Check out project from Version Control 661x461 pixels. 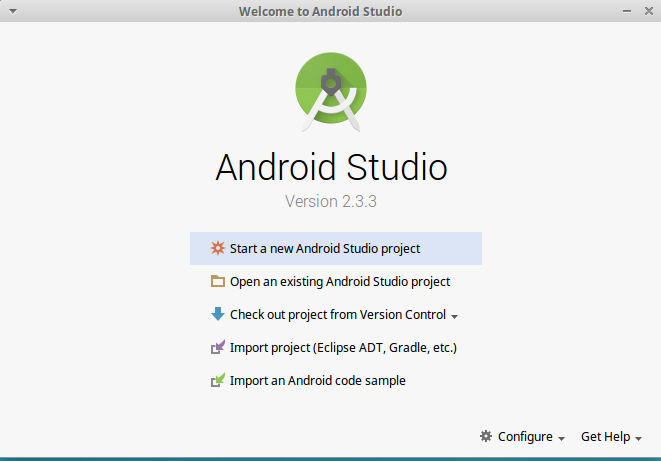(x=336, y=314)
